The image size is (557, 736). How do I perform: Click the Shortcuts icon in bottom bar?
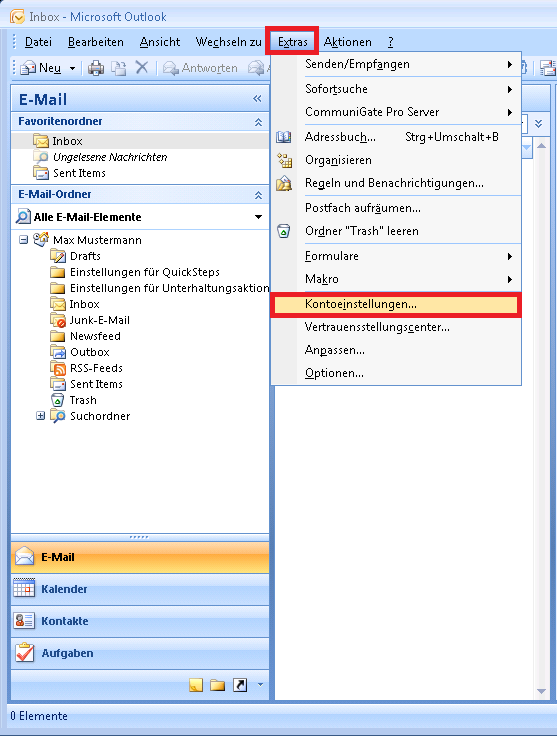click(240, 685)
